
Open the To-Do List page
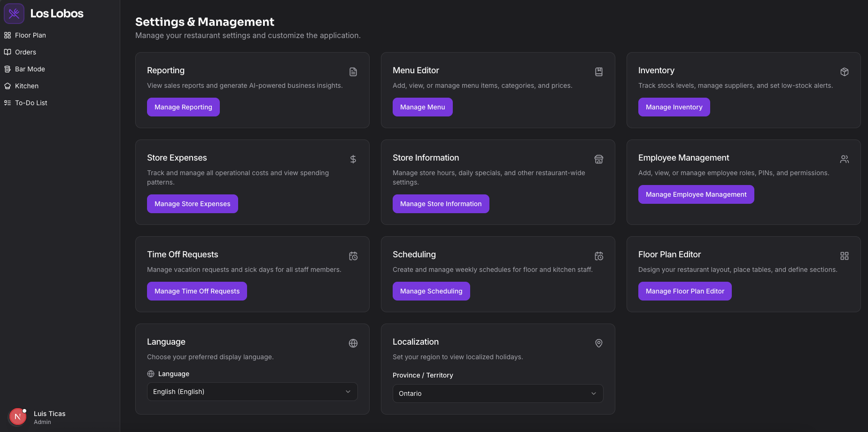point(31,103)
